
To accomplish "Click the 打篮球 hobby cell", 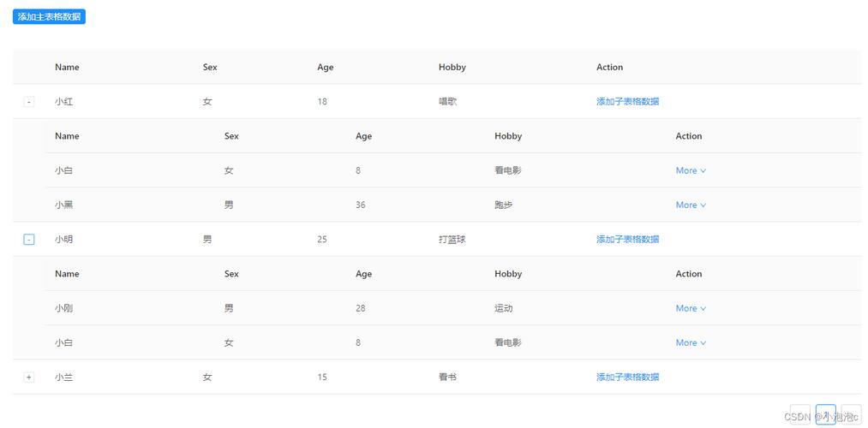I will 452,240.
